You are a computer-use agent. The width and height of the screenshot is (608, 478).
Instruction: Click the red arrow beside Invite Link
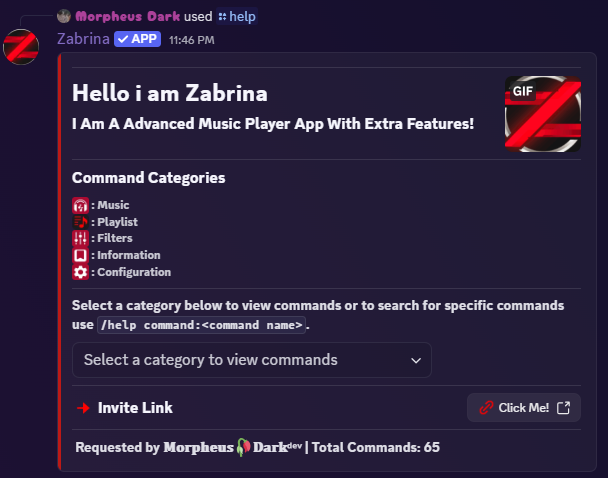[83, 408]
